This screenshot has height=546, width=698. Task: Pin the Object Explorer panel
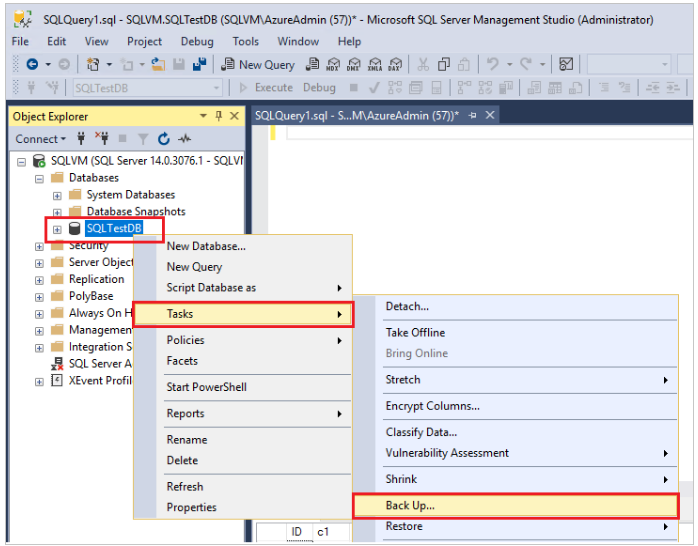[x=219, y=116]
